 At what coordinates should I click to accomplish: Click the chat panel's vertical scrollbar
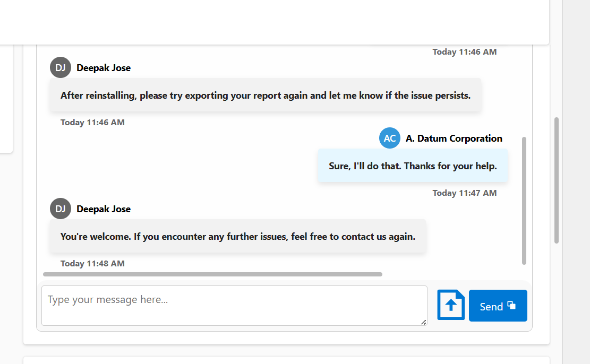coord(524,201)
